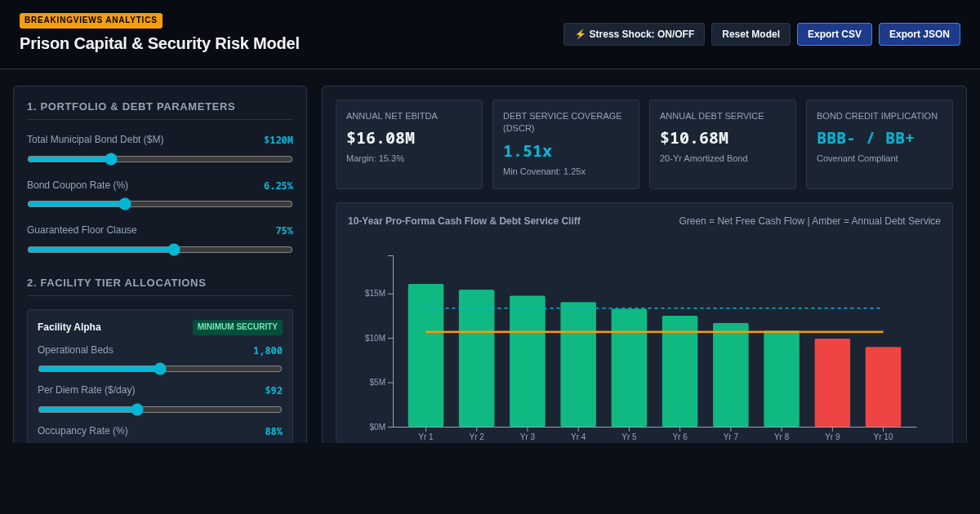
Task: Click the red Yr 10 bar in the chart
Action: tap(884, 387)
